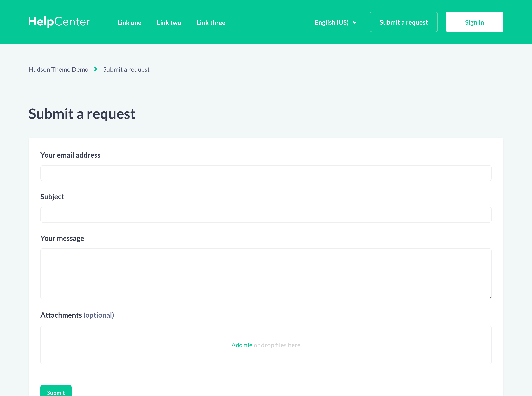Click the breadcrumb chevron arrow icon
This screenshot has height=396, width=532.
click(x=96, y=69)
